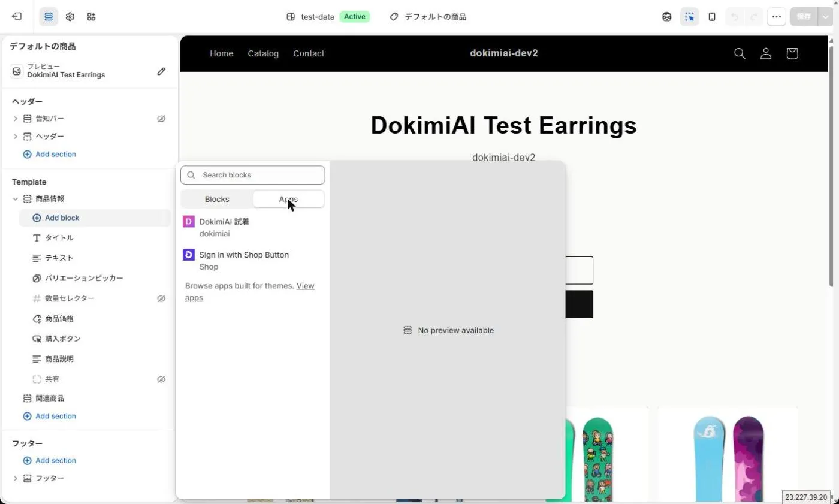
Task: Click the storefront account icon
Action: coord(766,53)
